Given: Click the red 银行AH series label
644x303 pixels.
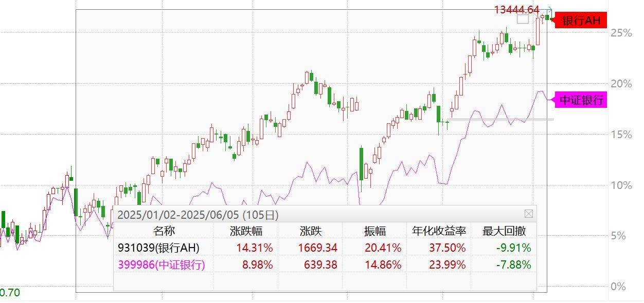Looking at the screenshot, I should point(581,21).
